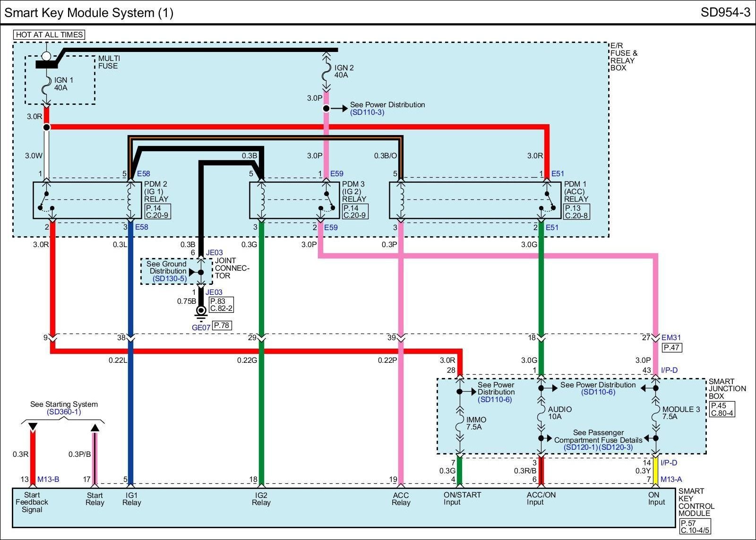This screenshot has width=756, height=540.
Task: Click the Start Relay upward arrow marker
Action: pyautogui.click(x=95, y=428)
